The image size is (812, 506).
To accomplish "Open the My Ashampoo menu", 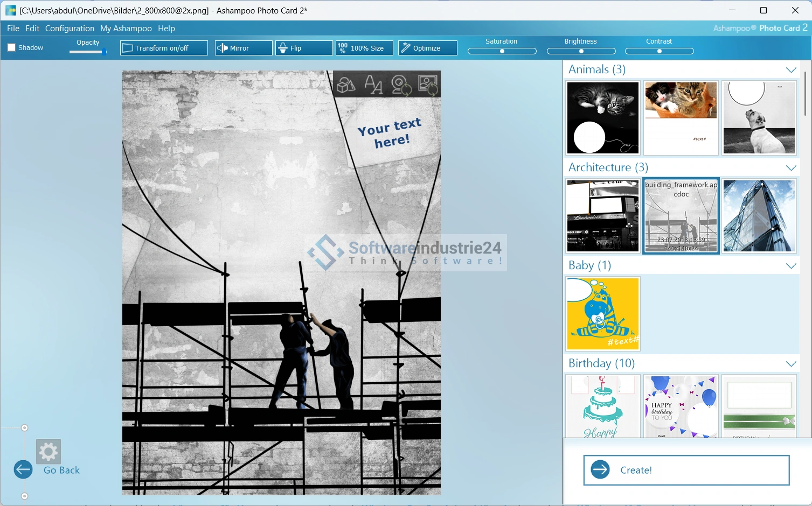I will (126, 29).
